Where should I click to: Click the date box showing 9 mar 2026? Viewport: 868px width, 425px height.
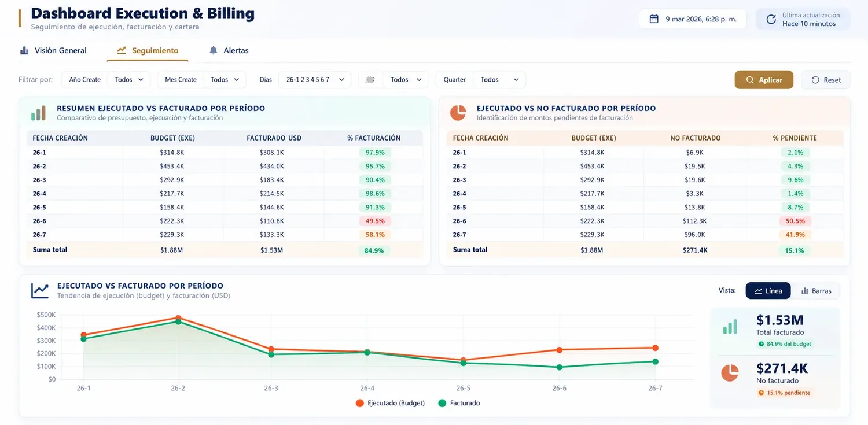(x=693, y=19)
